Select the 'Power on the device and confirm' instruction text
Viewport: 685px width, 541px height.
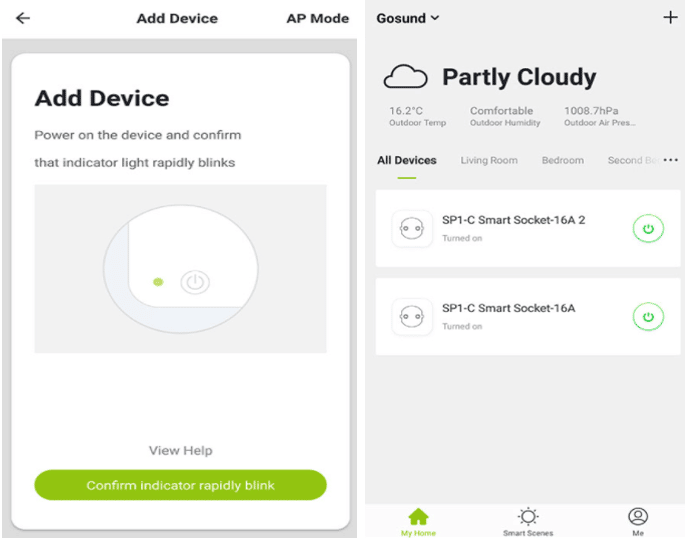138,135
